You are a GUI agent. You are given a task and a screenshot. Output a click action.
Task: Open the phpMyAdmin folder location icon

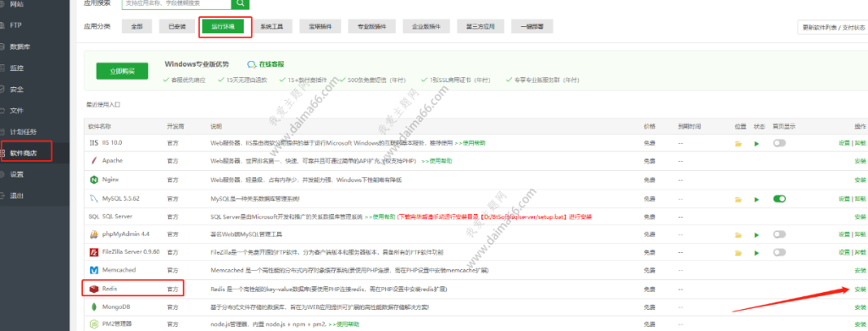(x=738, y=234)
